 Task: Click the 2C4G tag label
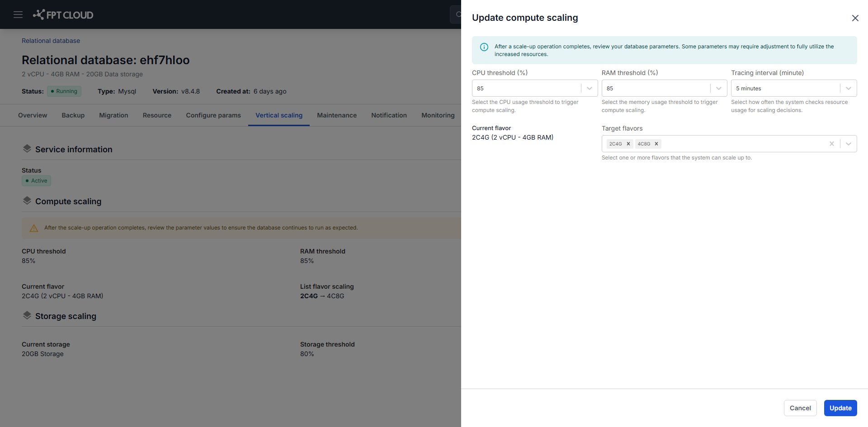pyautogui.click(x=615, y=144)
